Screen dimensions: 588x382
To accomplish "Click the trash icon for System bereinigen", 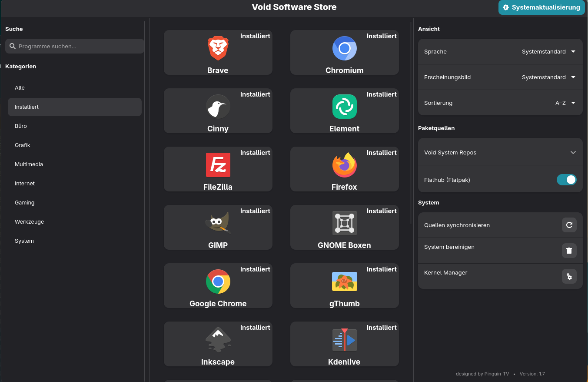I will (569, 251).
